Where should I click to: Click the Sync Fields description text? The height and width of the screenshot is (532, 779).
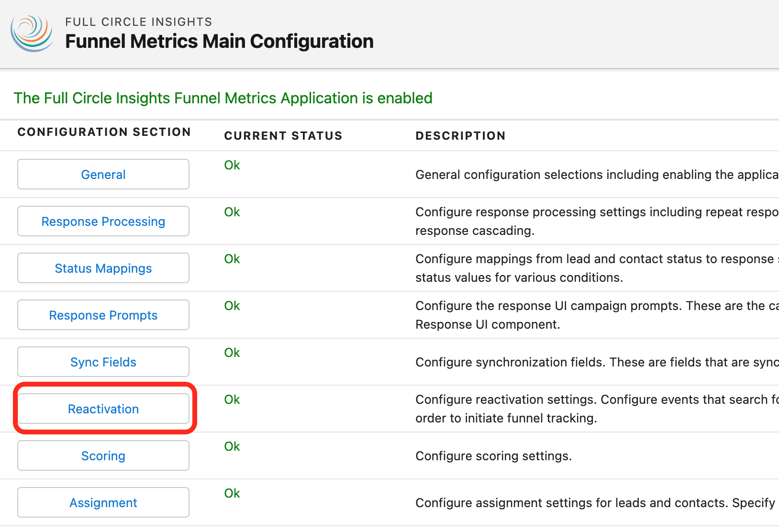click(x=597, y=362)
